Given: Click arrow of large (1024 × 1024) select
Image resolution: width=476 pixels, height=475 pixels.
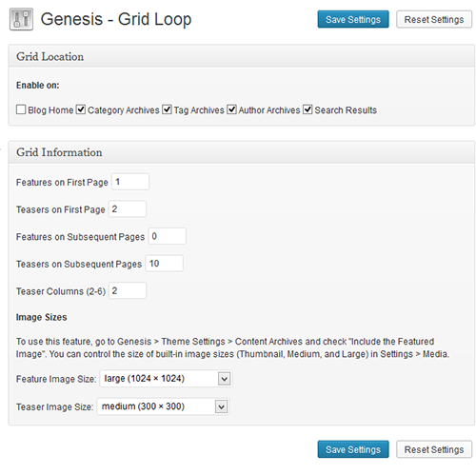Looking at the screenshot, I should pyautogui.click(x=224, y=379).
